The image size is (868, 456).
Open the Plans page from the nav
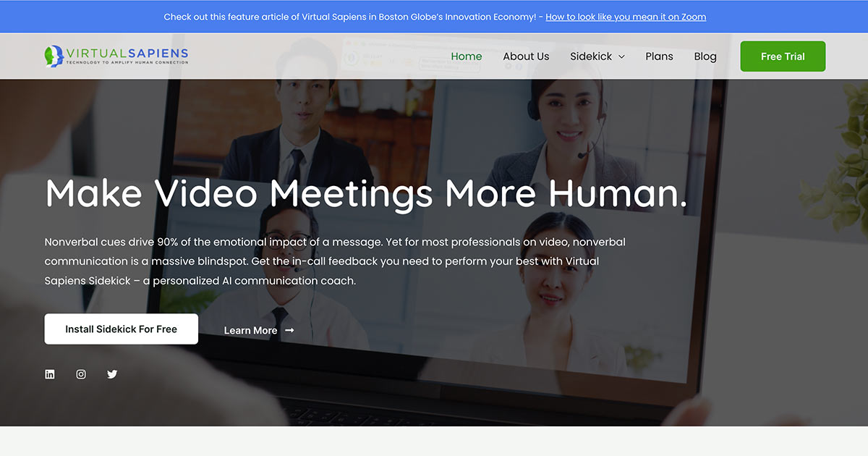[659, 56]
